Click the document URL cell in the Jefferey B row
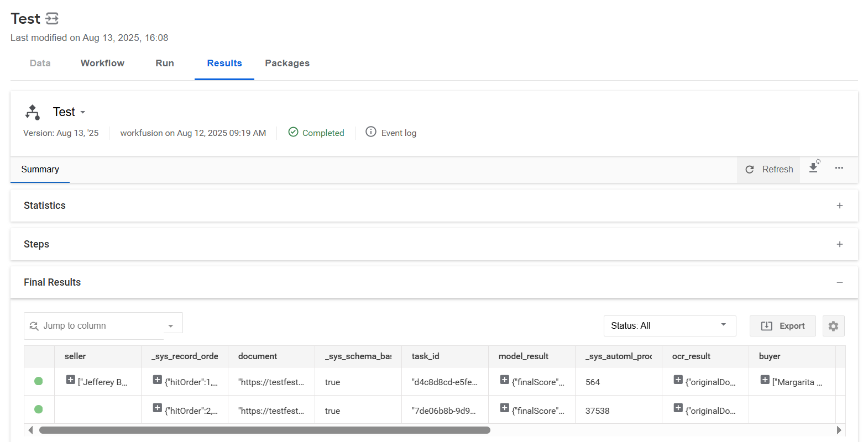 (271, 382)
